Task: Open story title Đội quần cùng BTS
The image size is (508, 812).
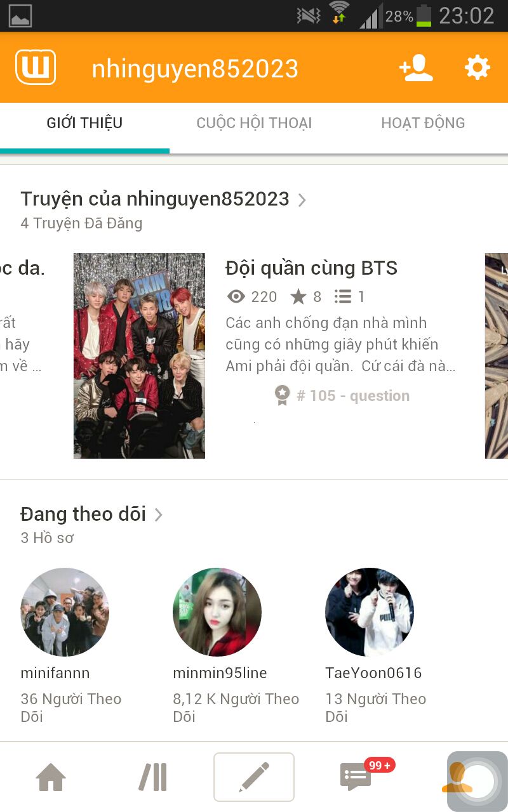Action: (311, 268)
